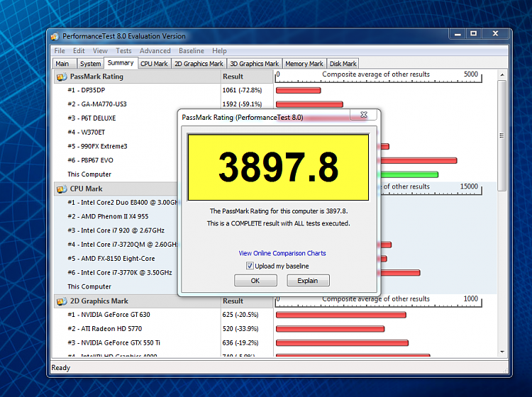Image resolution: width=532 pixels, height=397 pixels.
Task: Click the scrollbar down arrow
Action: coord(502,352)
